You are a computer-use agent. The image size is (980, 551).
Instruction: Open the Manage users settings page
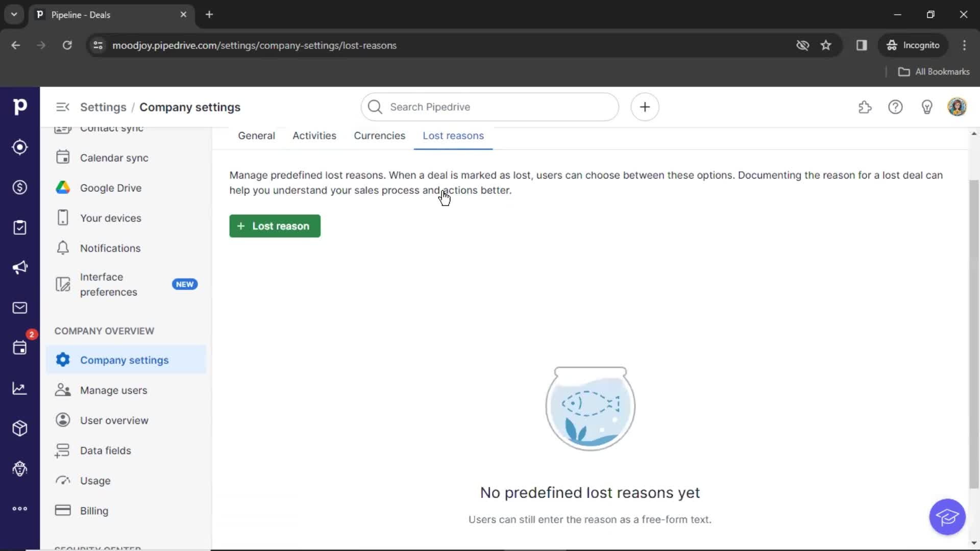click(113, 390)
